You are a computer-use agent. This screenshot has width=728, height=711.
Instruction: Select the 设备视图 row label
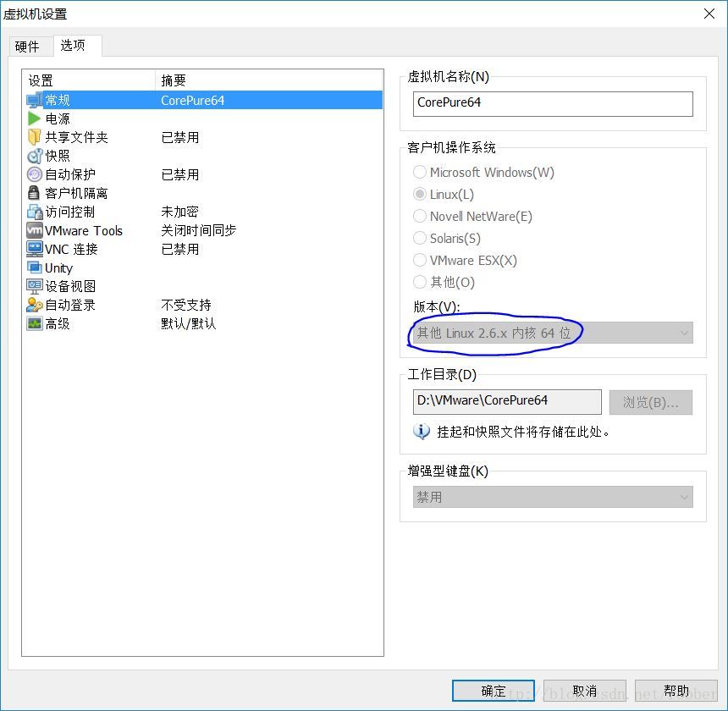(70, 286)
